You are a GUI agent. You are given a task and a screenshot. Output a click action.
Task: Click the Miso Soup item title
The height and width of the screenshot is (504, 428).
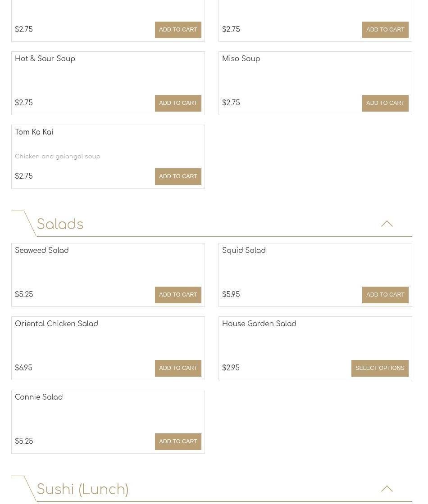(x=241, y=59)
